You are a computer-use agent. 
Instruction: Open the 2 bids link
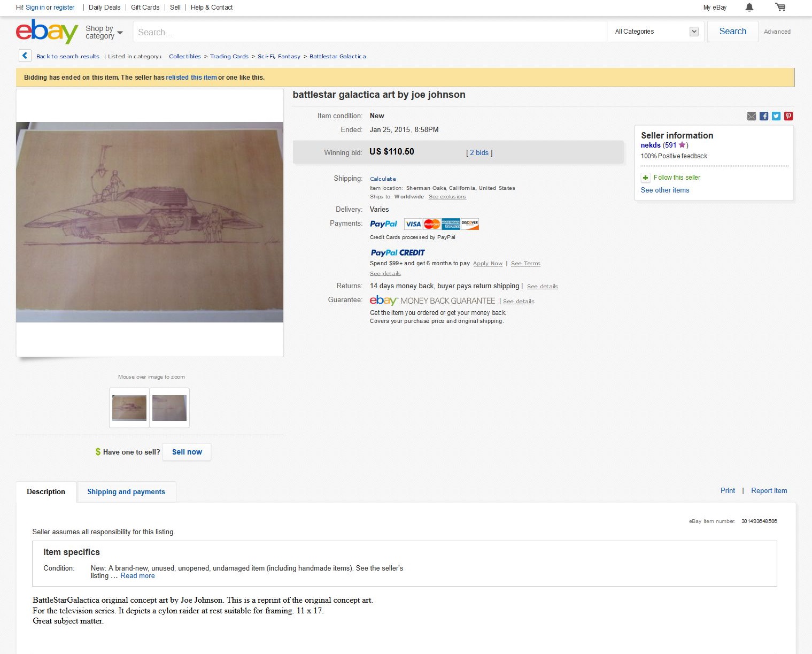480,153
